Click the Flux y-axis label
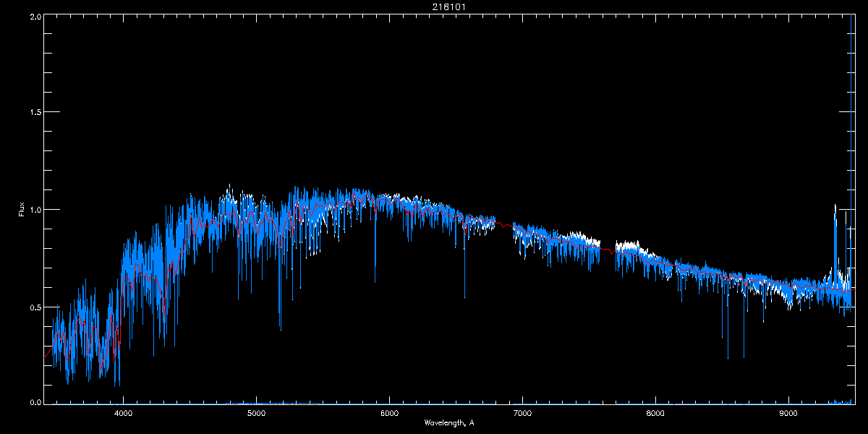868x434 pixels. tap(21, 210)
